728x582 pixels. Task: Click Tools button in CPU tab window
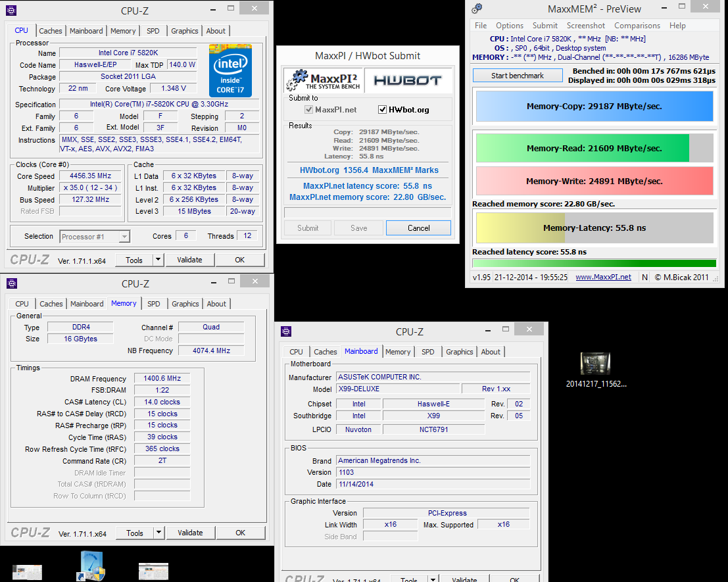click(x=134, y=260)
